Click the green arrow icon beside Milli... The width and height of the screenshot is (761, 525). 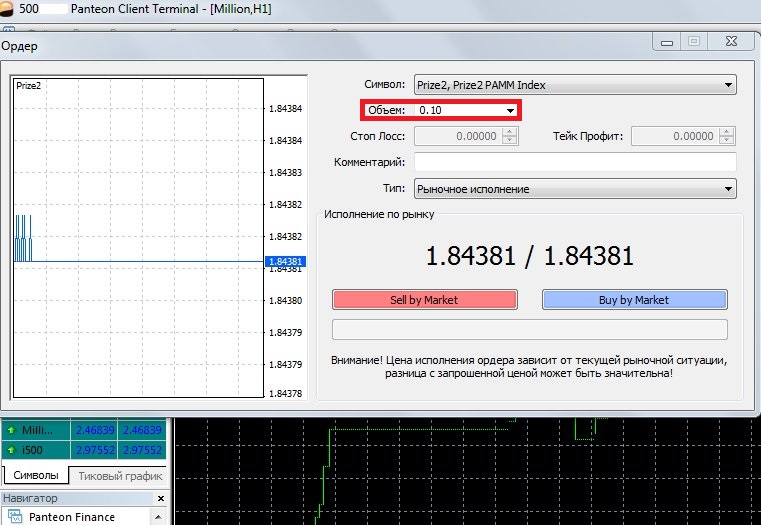(11, 430)
